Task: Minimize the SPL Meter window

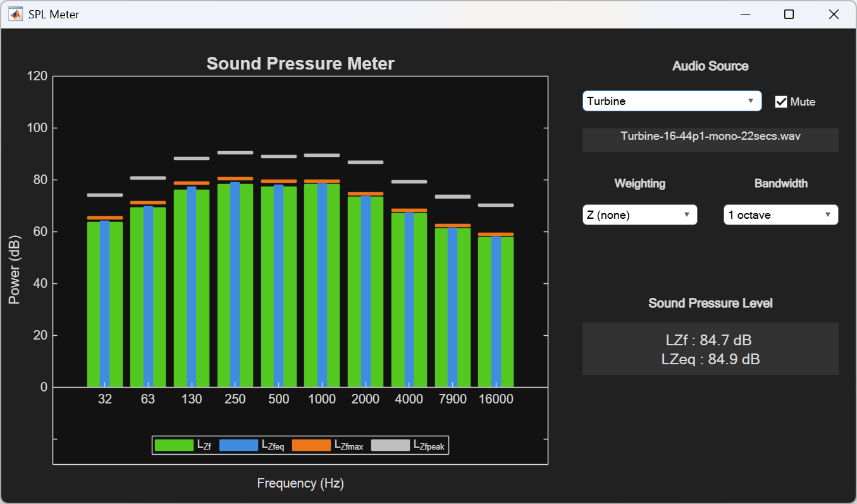Action: point(746,14)
